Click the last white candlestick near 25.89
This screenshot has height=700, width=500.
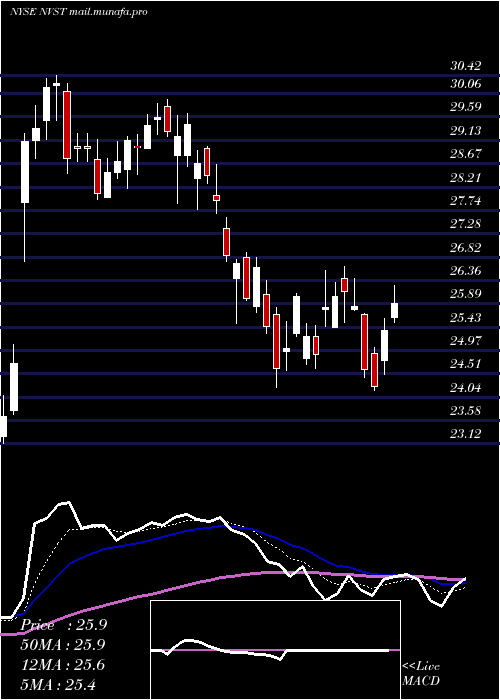[395, 310]
